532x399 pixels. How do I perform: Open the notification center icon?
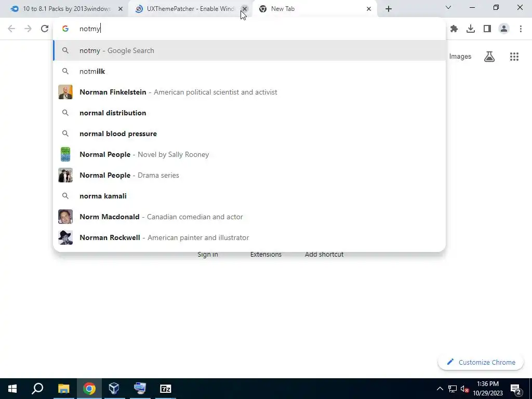coord(516,389)
